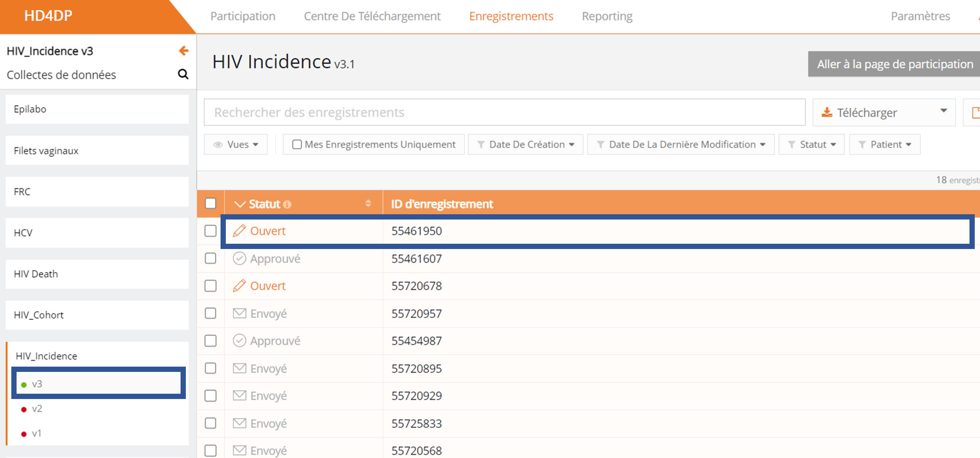Click checkmark icon of record 55461607
980x458 pixels.
point(240,258)
